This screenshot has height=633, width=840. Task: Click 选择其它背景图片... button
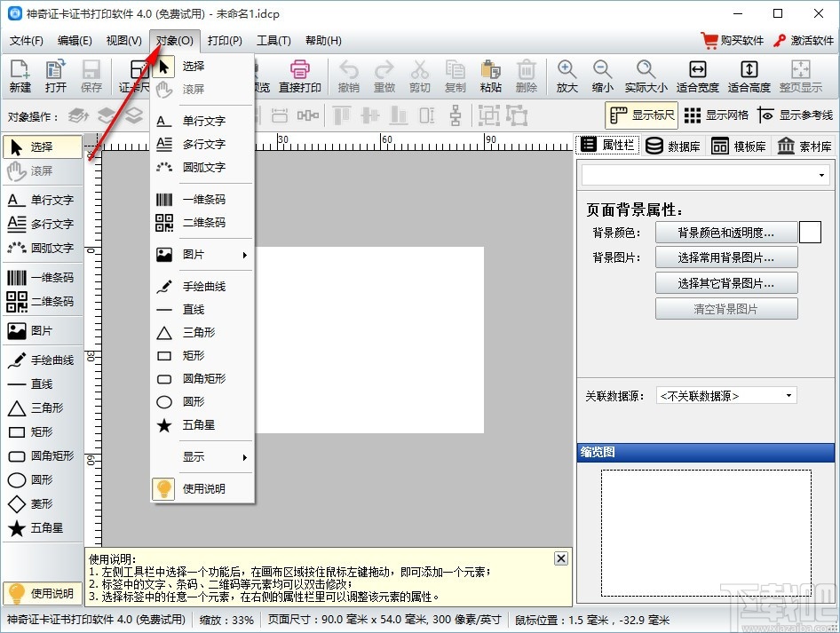[726, 283]
